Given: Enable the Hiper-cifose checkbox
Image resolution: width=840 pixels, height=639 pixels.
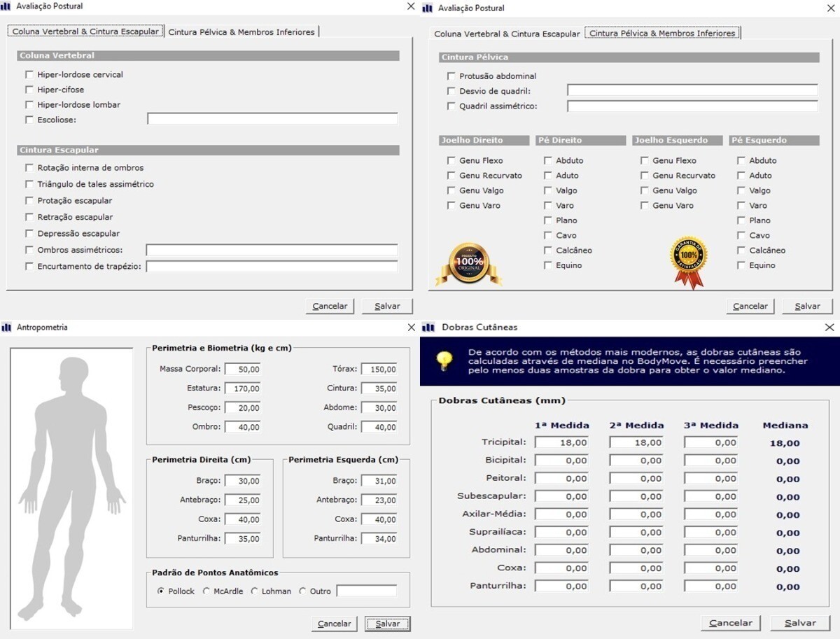Looking at the screenshot, I should click(x=29, y=90).
